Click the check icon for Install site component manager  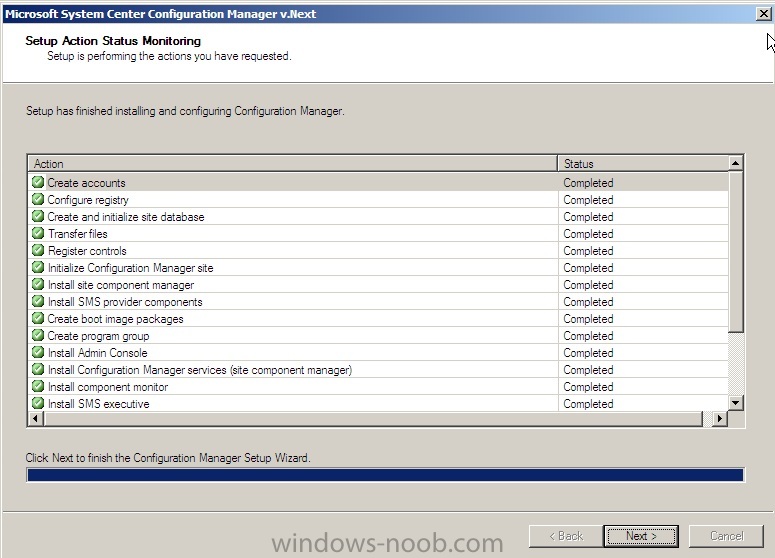[38, 284]
